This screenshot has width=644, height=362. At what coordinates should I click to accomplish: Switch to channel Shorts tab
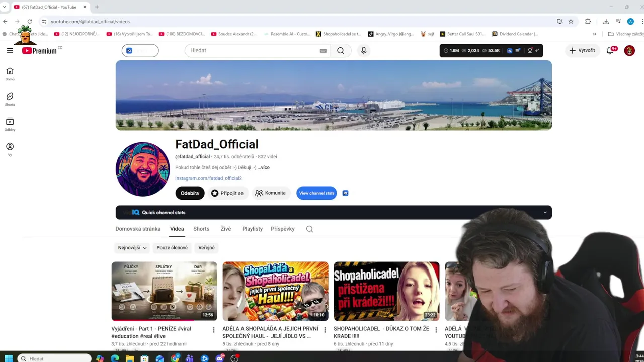coord(201,229)
